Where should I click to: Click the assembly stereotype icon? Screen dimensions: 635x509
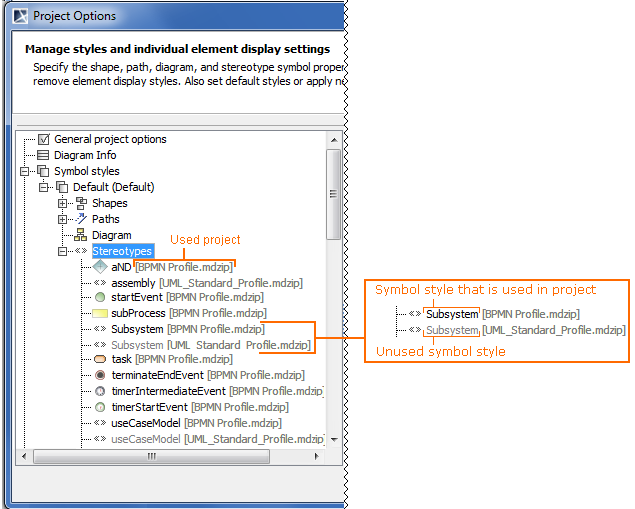(100, 283)
